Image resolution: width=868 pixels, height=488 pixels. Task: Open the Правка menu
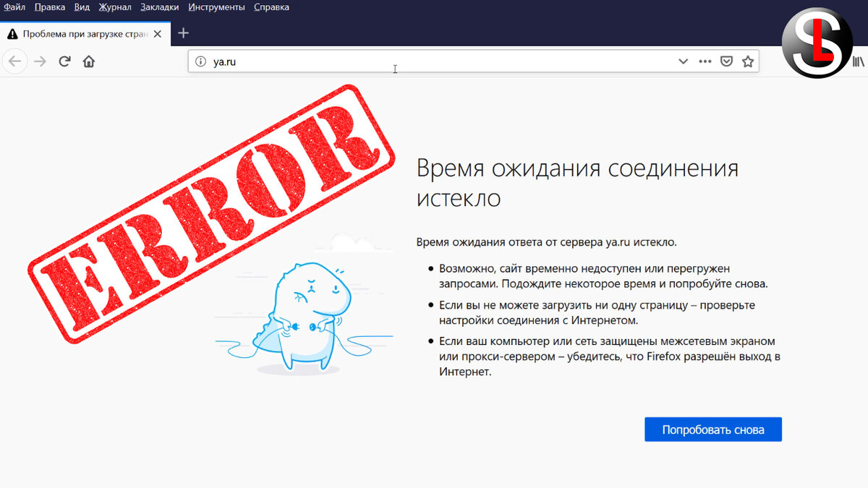coord(50,7)
